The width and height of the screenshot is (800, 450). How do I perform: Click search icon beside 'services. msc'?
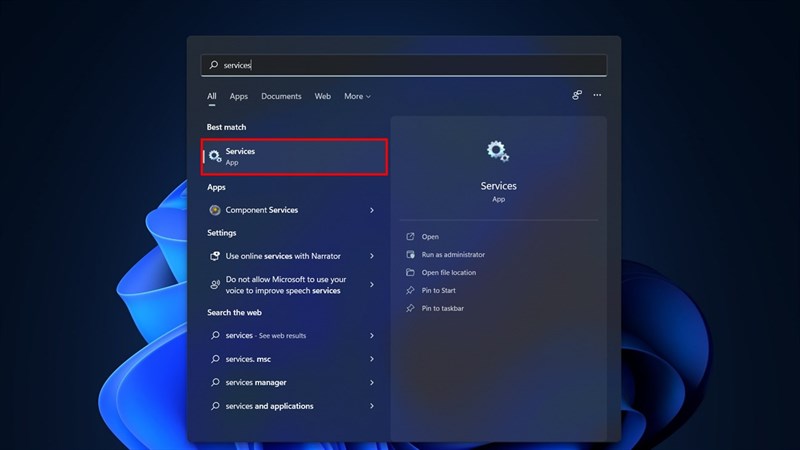(x=215, y=359)
